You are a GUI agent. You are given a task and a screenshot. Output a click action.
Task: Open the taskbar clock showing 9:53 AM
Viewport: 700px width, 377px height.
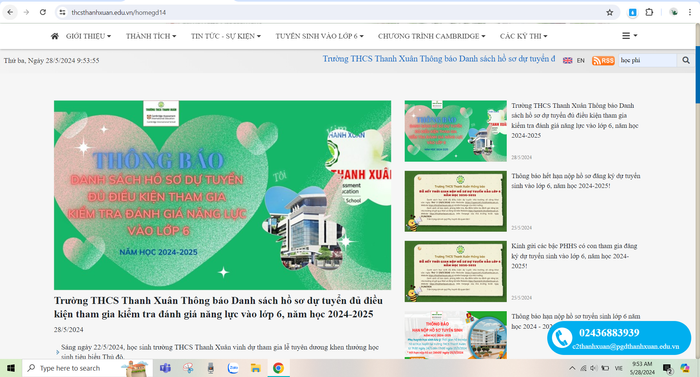point(642,368)
